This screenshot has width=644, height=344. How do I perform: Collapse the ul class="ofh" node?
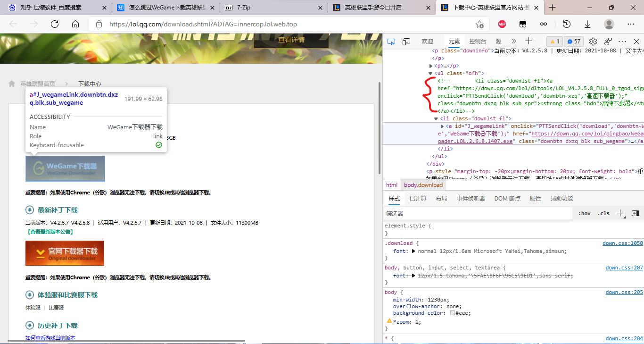(x=430, y=74)
